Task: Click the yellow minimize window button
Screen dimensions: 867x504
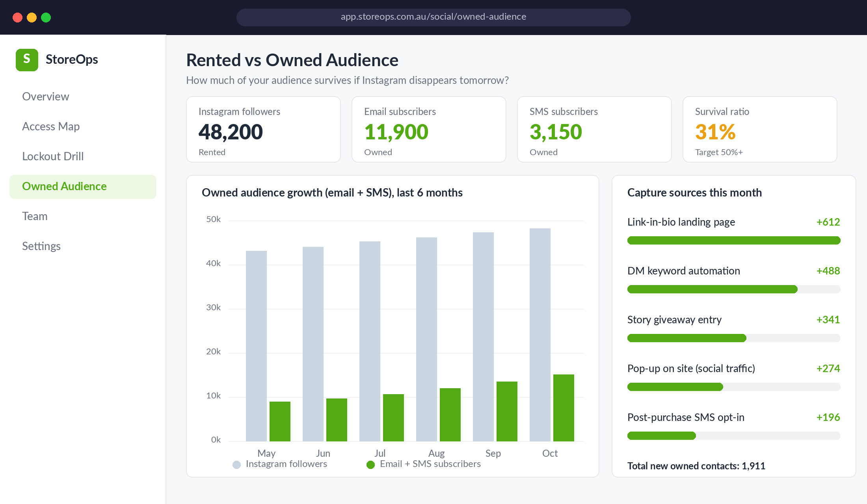Action: [x=32, y=17]
